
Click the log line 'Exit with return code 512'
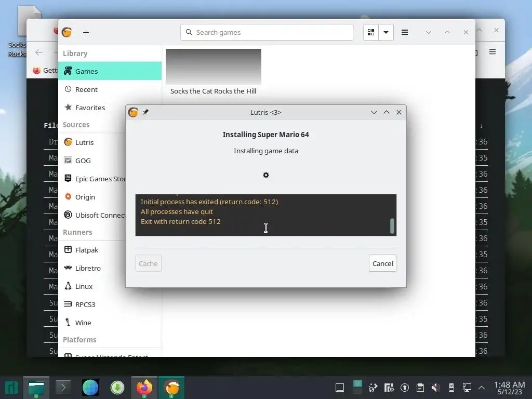180,221
